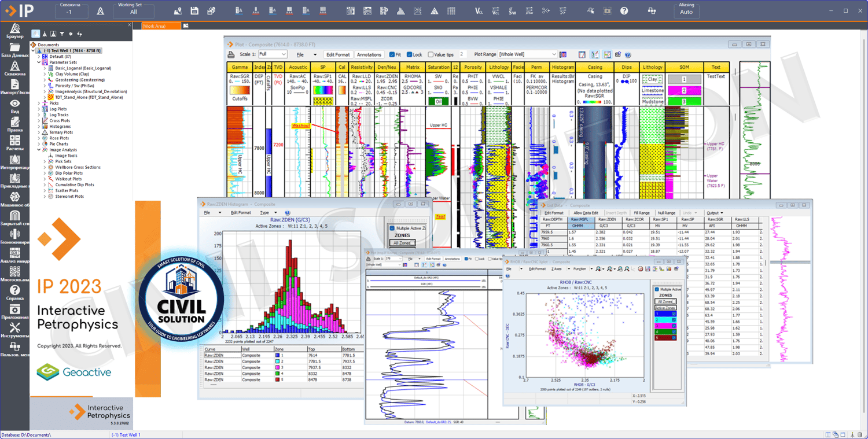Open the Приложения sidebar section

[x=15, y=312]
